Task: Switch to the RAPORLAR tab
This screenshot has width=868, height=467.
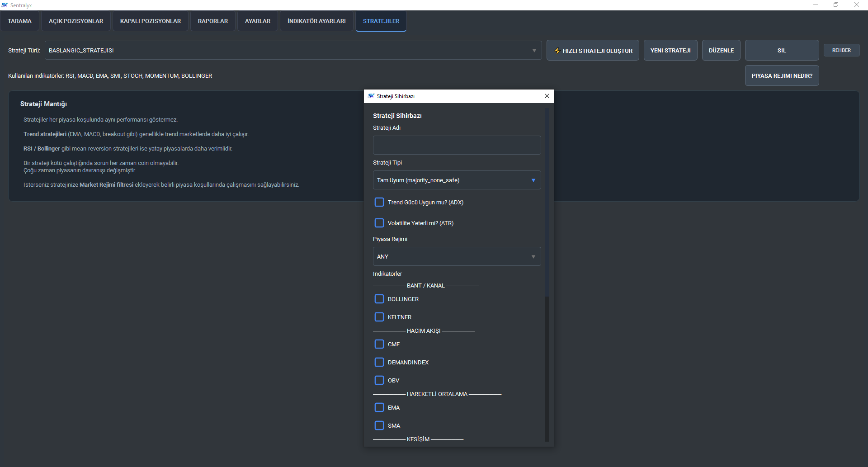Action: pyautogui.click(x=213, y=21)
